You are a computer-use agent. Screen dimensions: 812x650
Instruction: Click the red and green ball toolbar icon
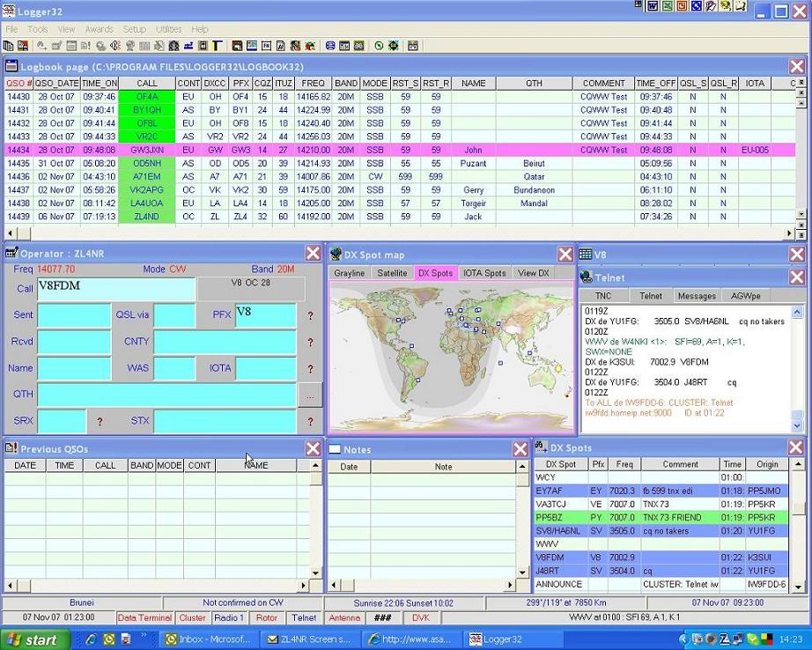310,46
